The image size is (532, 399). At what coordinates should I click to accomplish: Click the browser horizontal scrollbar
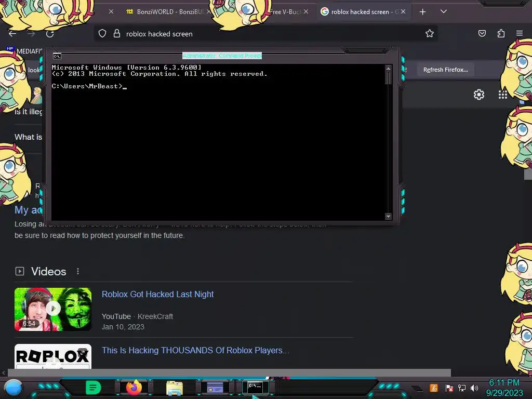point(229,373)
